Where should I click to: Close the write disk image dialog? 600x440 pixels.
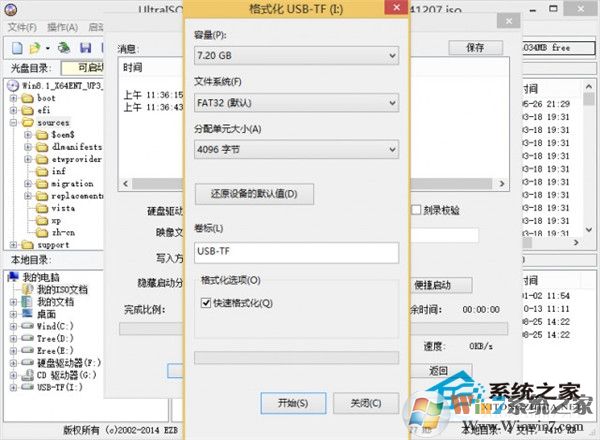click(x=509, y=21)
